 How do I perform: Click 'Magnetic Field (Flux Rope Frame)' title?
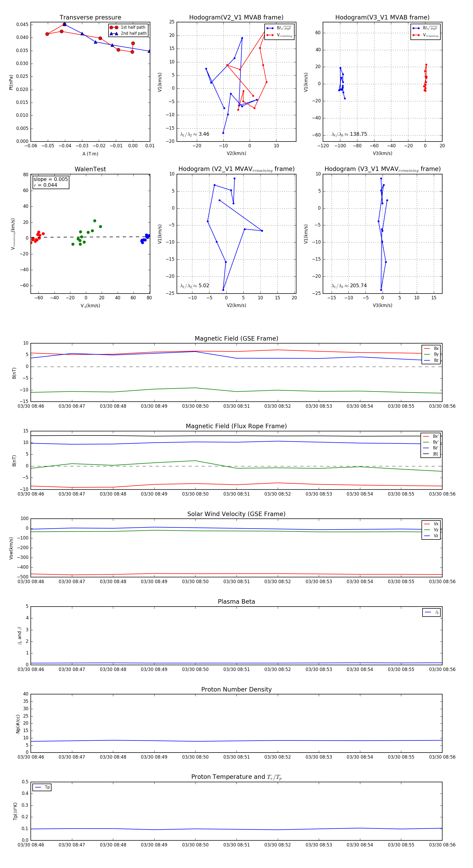pyautogui.click(x=236, y=426)
